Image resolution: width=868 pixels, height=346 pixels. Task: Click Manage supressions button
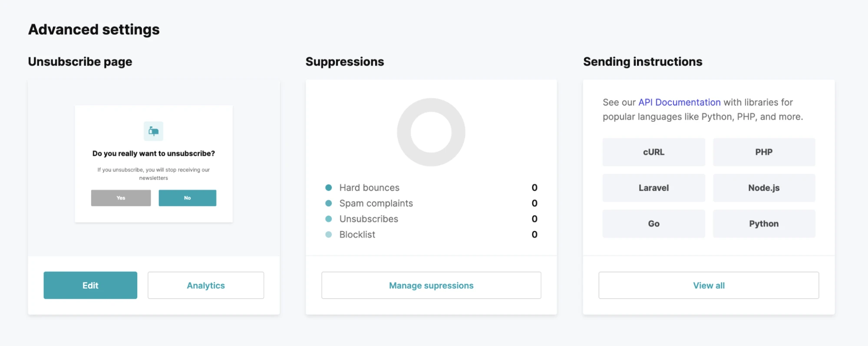click(431, 285)
